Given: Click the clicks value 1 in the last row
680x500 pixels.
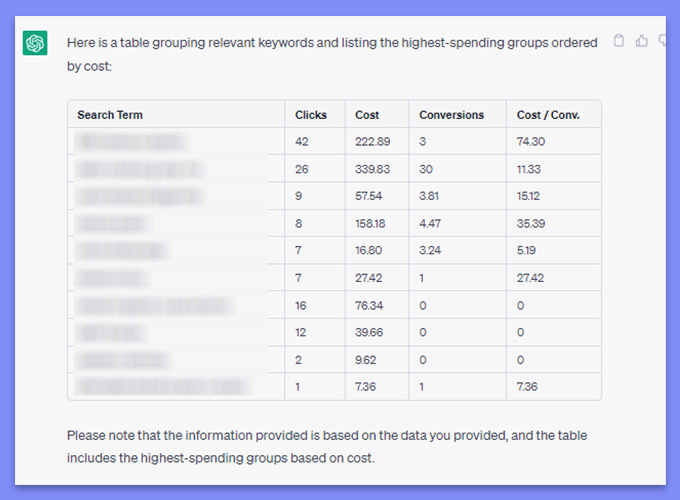Looking at the screenshot, I should click(298, 387).
